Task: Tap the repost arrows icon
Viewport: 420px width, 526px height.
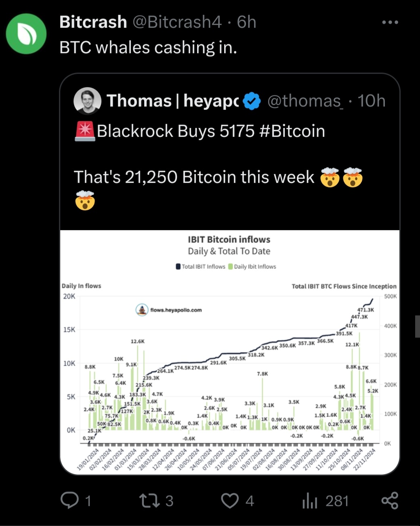Action: point(148,501)
